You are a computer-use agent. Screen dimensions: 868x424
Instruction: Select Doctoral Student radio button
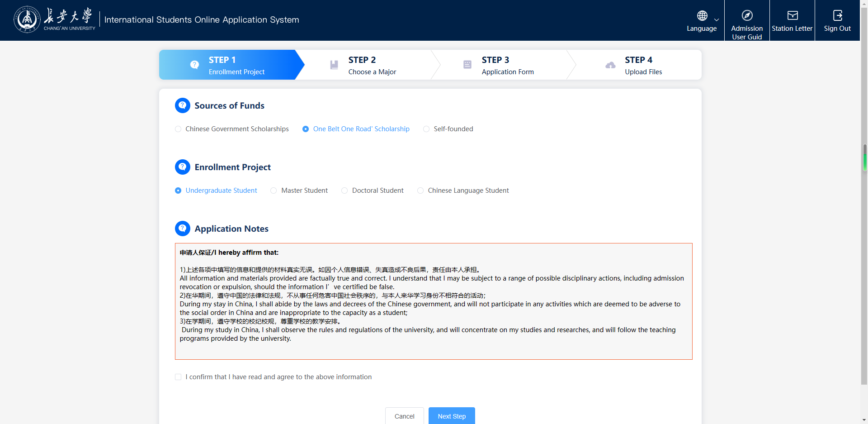pos(344,191)
